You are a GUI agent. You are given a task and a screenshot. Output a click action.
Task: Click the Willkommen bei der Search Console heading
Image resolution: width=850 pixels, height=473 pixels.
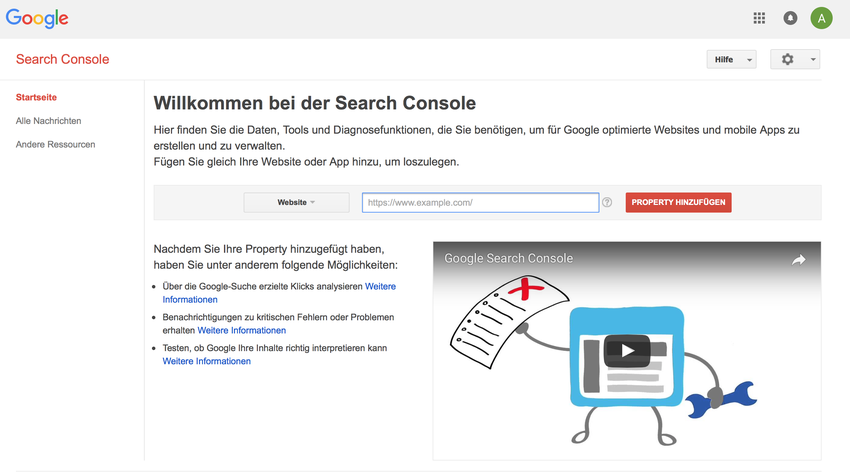(314, 103)
